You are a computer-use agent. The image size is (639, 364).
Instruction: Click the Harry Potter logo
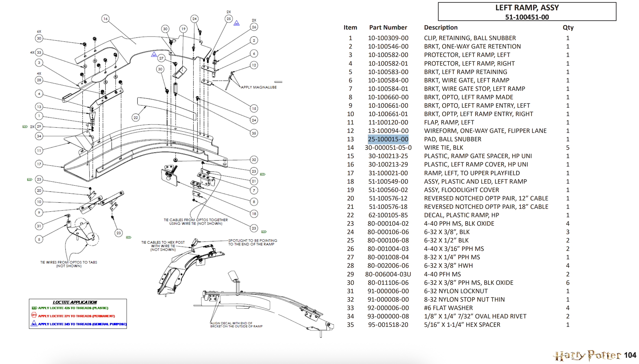point(587,355)
